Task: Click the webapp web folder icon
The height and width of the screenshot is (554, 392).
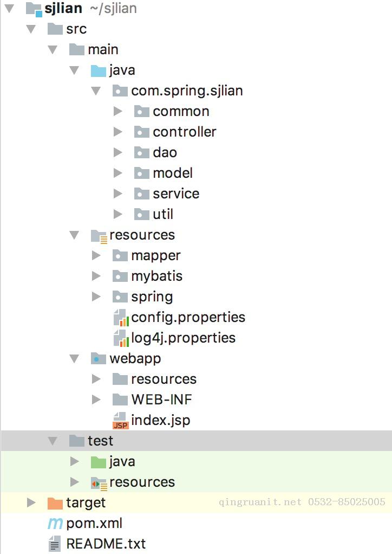Action: click(x=98, y=359)
